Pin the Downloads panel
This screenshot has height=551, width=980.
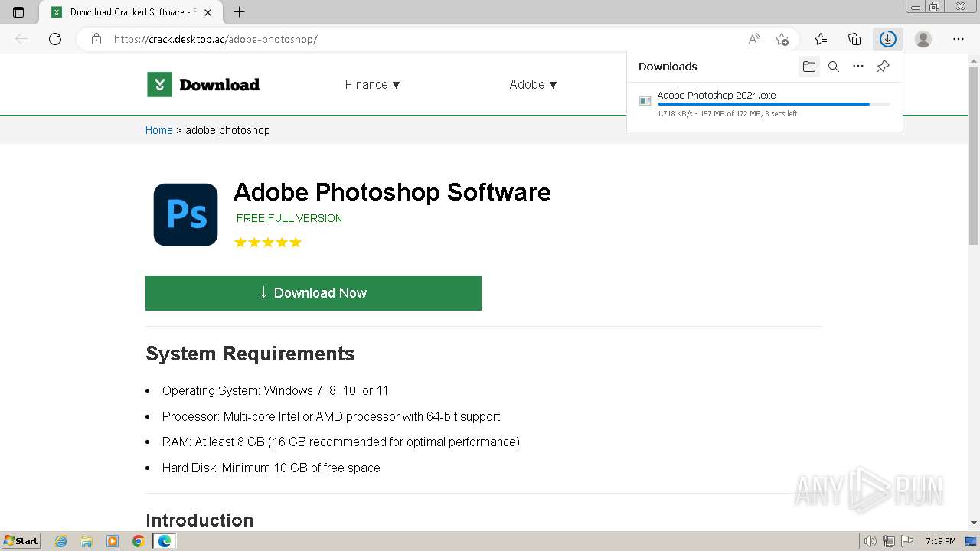point(883,67)
